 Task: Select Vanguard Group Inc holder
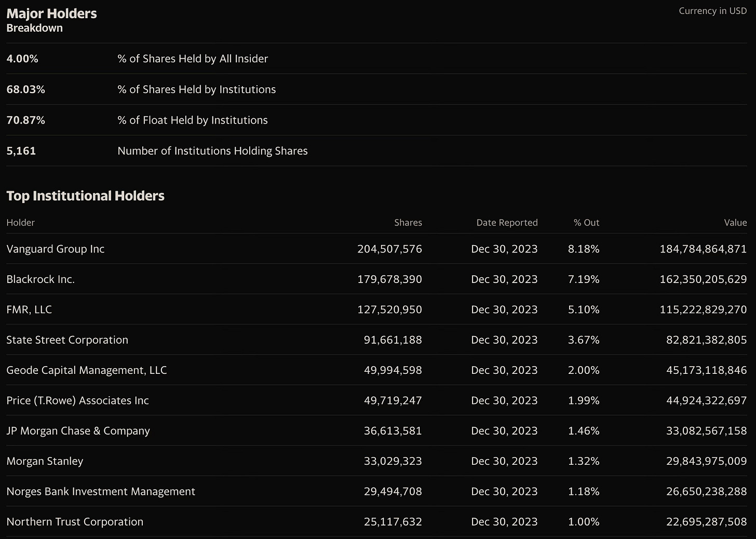point(56,249)
